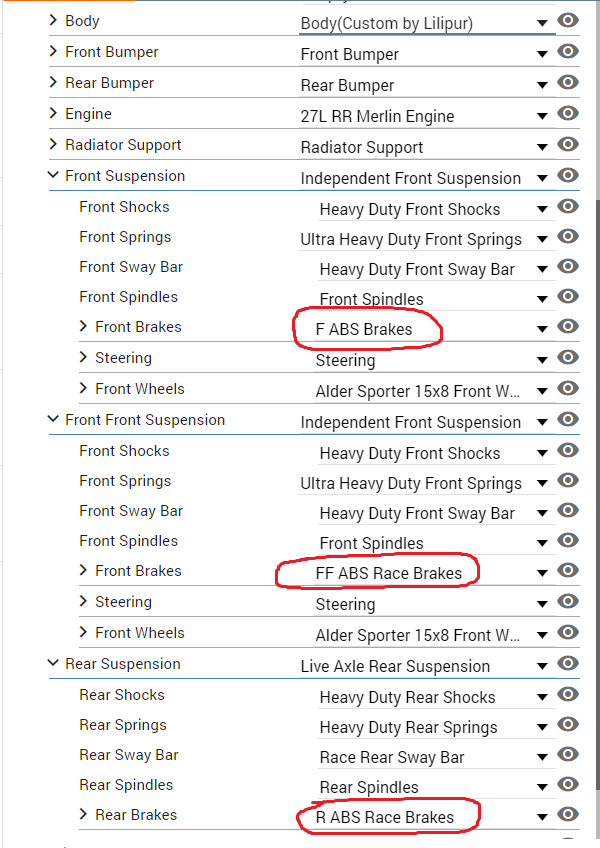Collapse the Rear Suspension section
Viewport: 600px width, 848px height.
click(x=53, y=663)
